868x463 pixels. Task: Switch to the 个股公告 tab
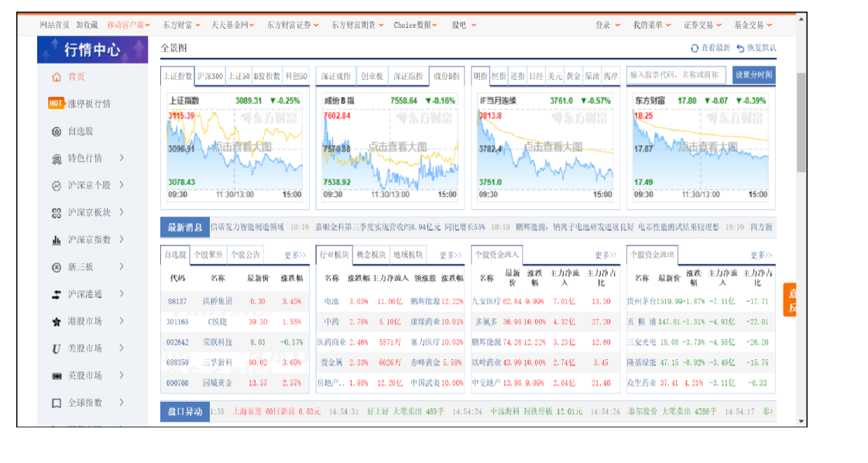click(x=245, y=255)
